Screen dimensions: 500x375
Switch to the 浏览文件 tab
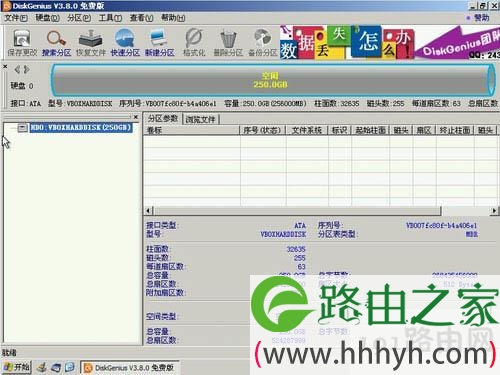coord(201,119)
